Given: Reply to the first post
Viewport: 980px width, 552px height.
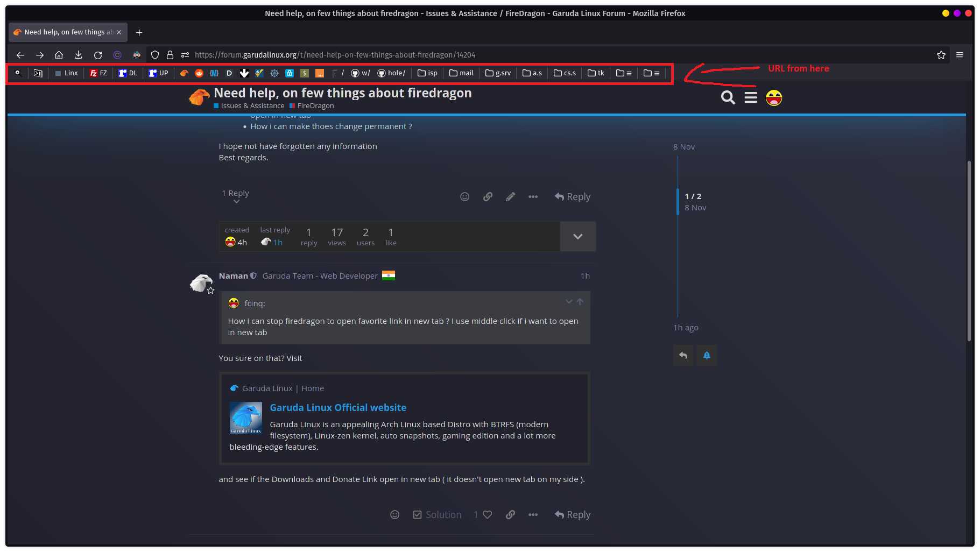Looking at the screenshot, I should point(573,197).
